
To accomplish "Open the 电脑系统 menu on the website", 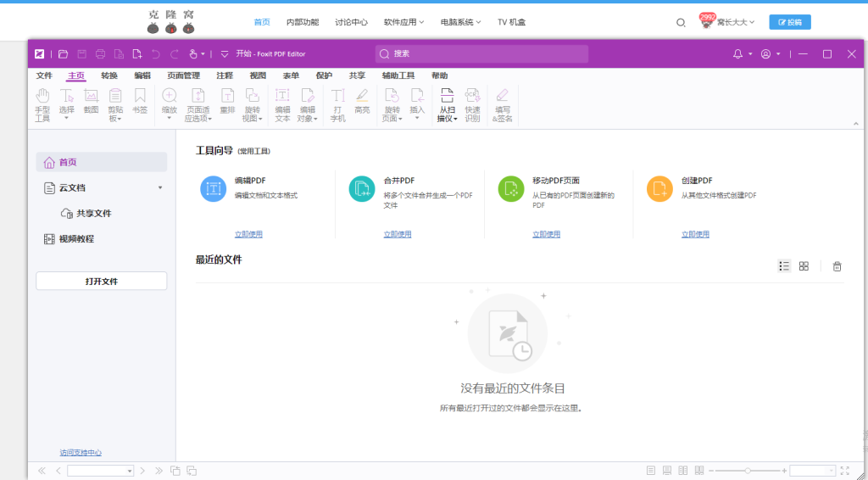I will pyautogui.click(x=460, y=22).
